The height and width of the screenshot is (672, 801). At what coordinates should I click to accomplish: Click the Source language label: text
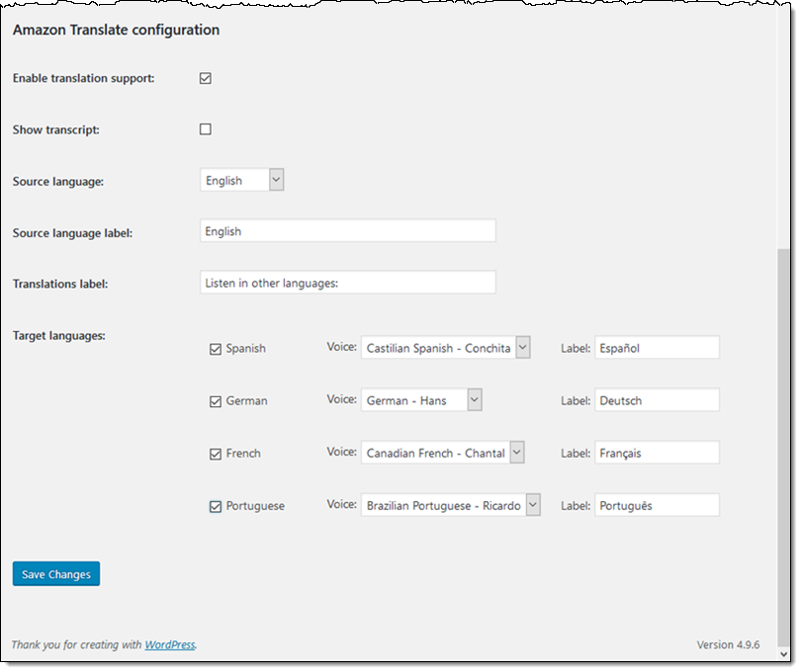click(72, 233)
